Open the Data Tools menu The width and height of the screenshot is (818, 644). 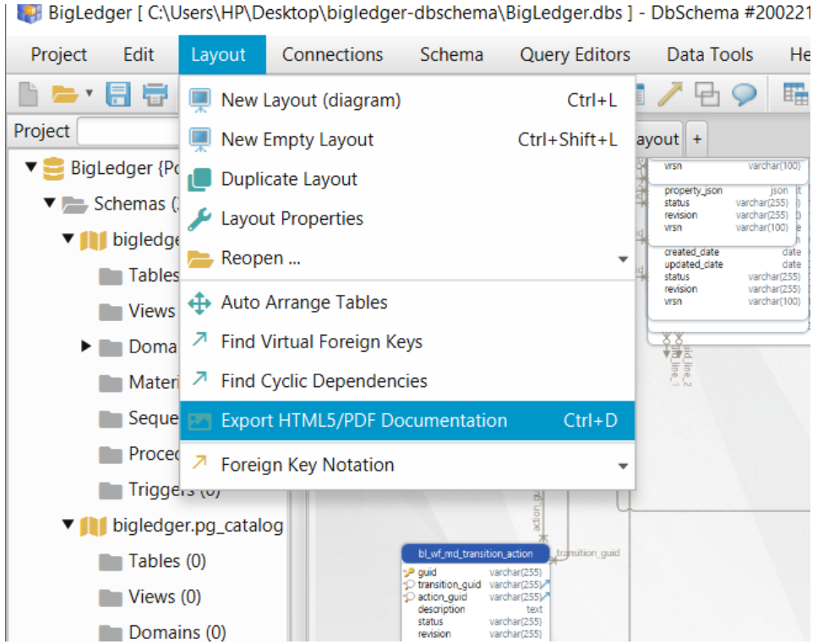(710, 54)
